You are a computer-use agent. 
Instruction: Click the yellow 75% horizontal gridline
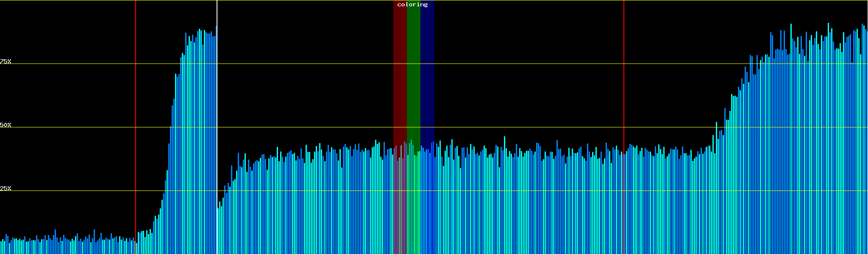pyautogui.click(x=509, y=64)
